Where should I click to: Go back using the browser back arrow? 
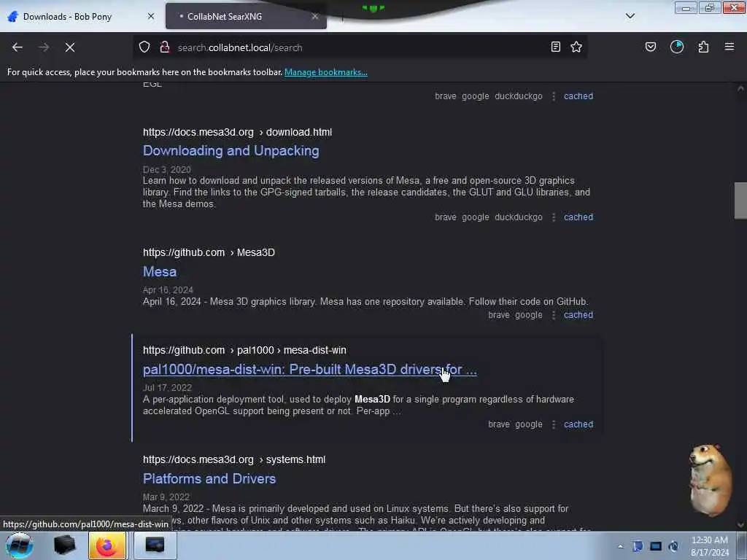18,47
